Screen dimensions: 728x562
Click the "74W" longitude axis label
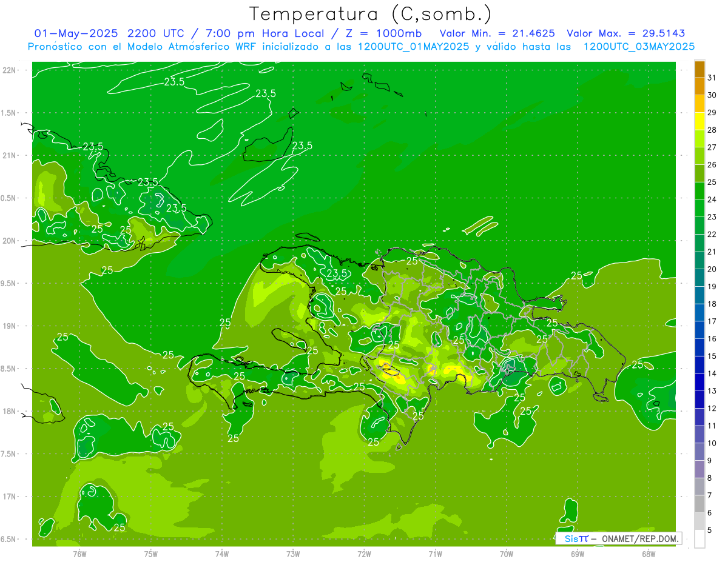(222, 554)
